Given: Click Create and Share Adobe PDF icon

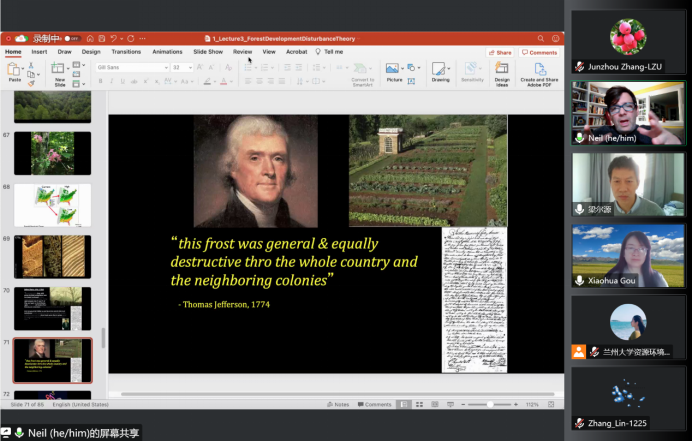Looking at the screenshot, I should [540, 69].
